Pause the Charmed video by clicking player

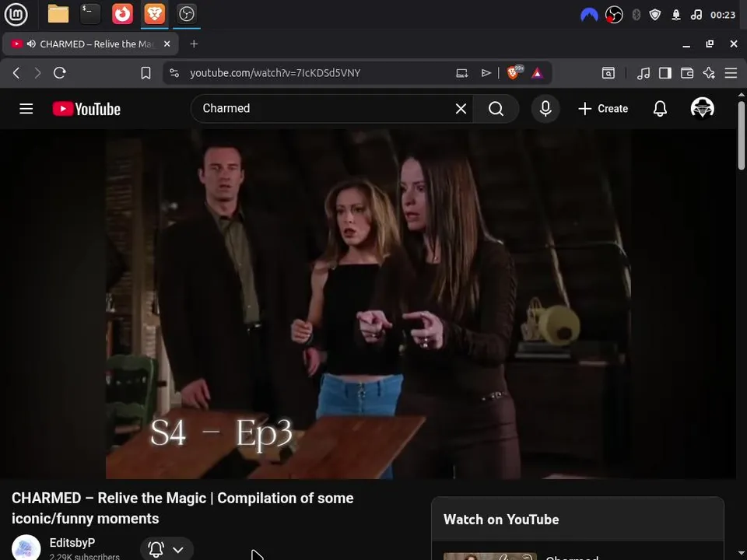click(368, 304)
